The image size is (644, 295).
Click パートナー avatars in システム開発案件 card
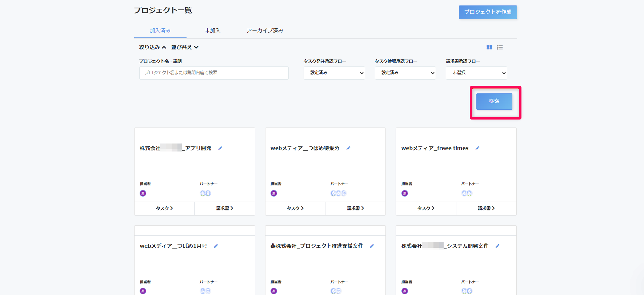(467, 291)
